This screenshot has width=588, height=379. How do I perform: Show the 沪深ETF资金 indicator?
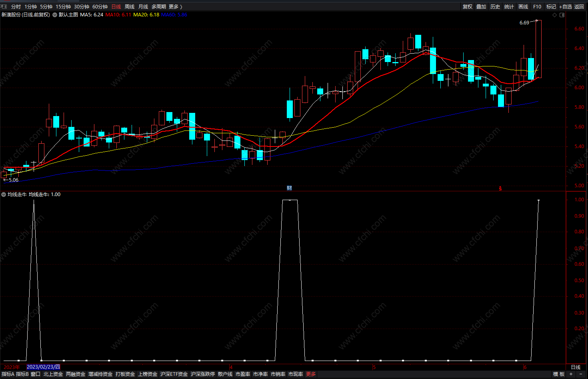point(174,374)
